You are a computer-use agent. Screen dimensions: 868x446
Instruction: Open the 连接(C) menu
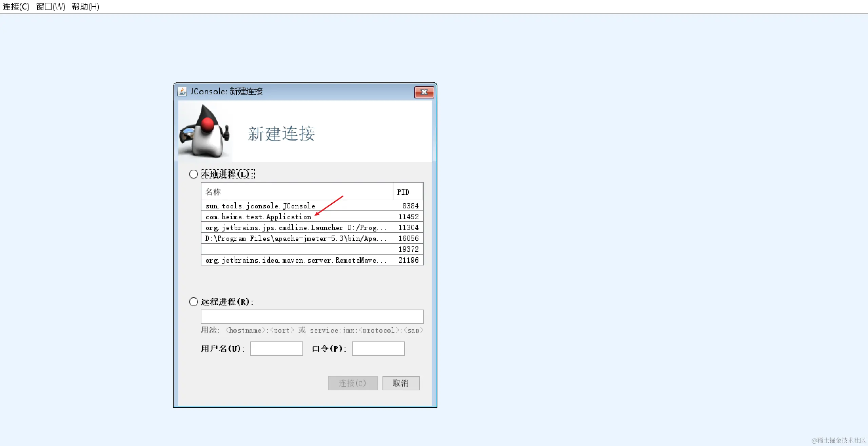(16, 6)
